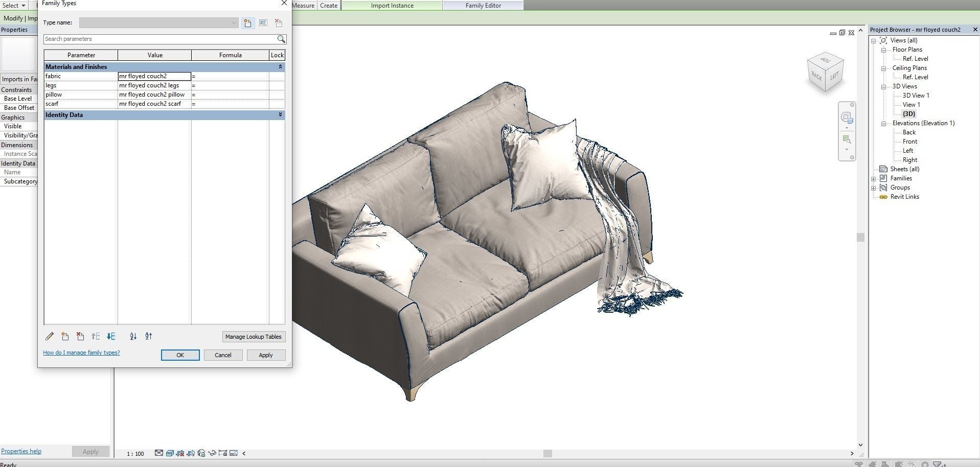Click the BACK face of the ViewCube

coord(817,77)
